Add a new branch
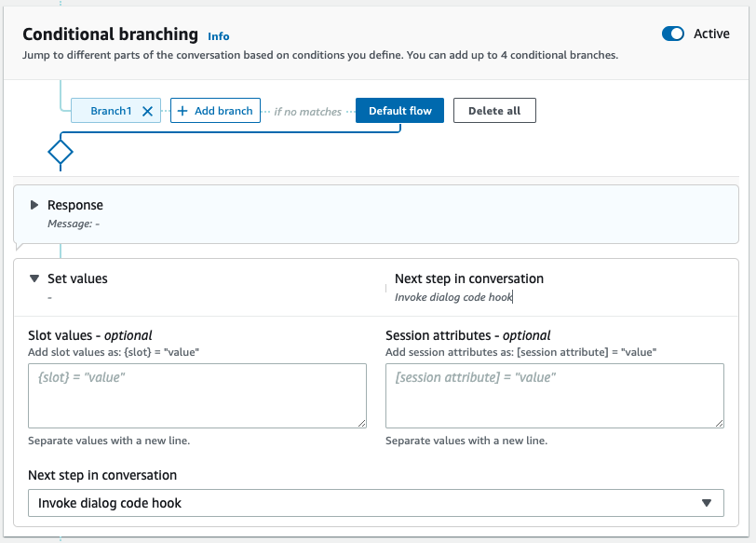 (x=215, y=110)
